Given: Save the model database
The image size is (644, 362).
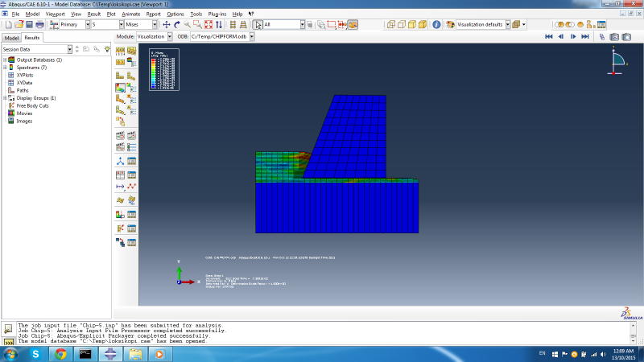Looking at the screenshot, I should [x=29, y=25].
